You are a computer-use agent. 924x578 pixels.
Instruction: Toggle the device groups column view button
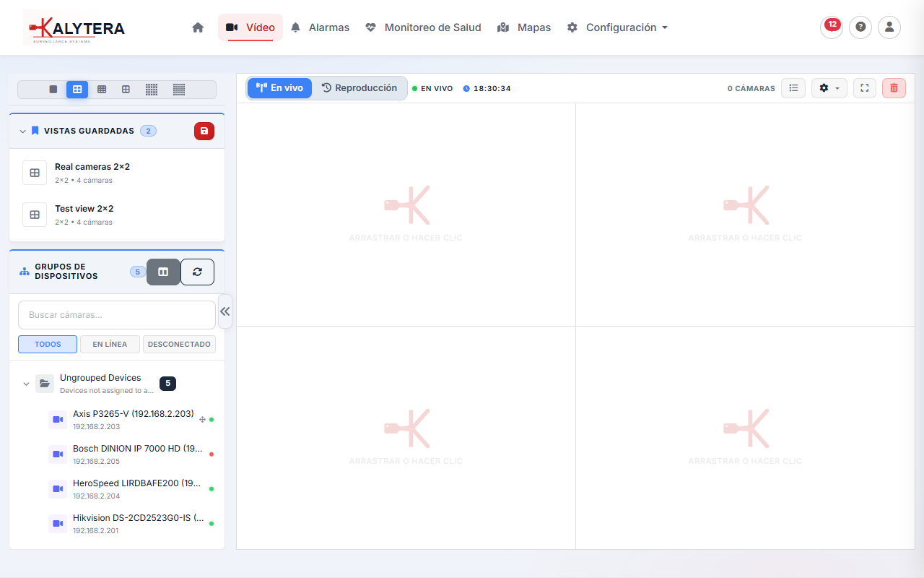[163, 272]
